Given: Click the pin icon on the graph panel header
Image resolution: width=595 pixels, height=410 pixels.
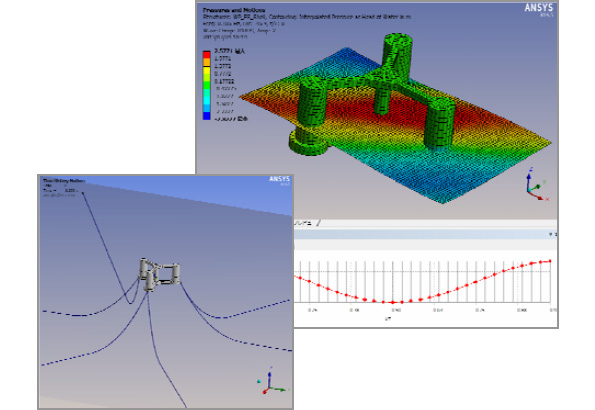Looking at the screenshot, I should tap(551, 234).
